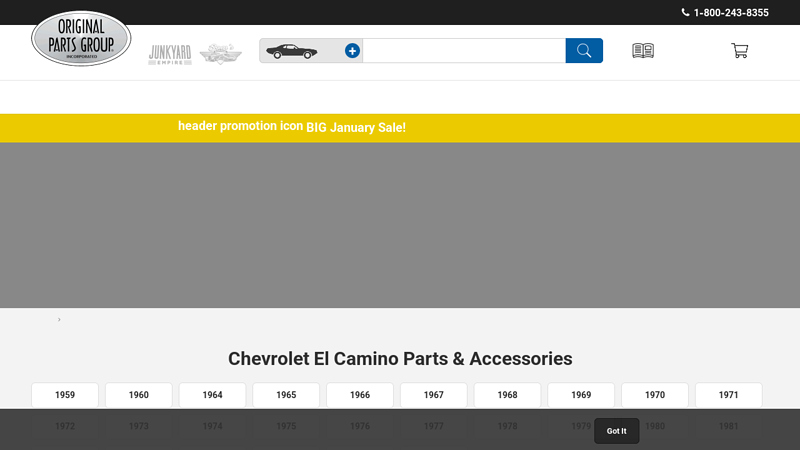Screen dimensions: 800x450
Task: Click the Steve's vintage car logo
Action: click(x=220, y=54)
